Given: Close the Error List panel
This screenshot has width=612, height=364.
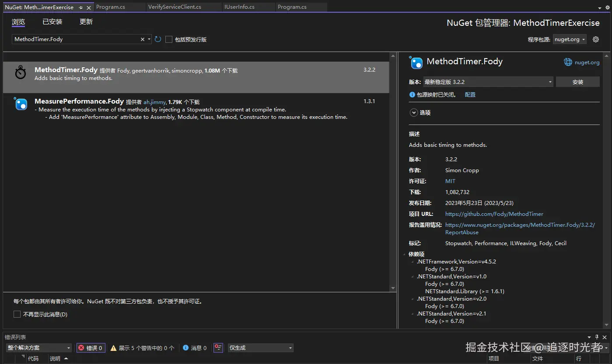Looking at the screenshot, I should (x=605, y=337).
